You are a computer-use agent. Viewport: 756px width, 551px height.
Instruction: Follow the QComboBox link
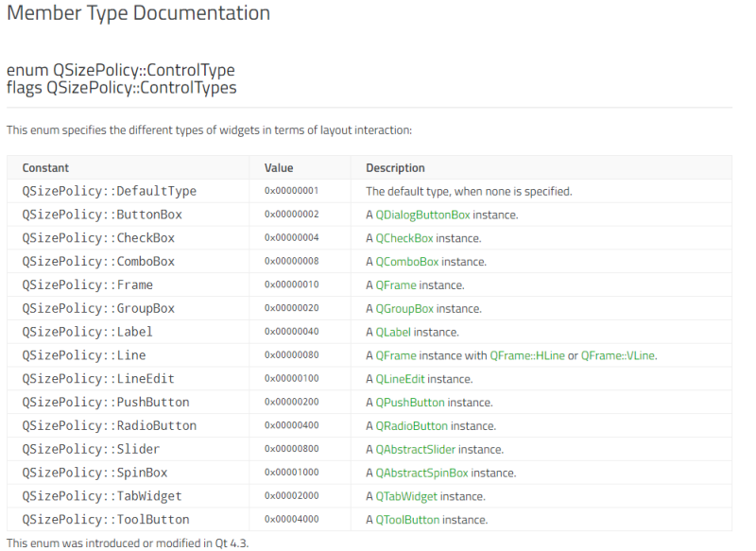[x=407, y=262]
